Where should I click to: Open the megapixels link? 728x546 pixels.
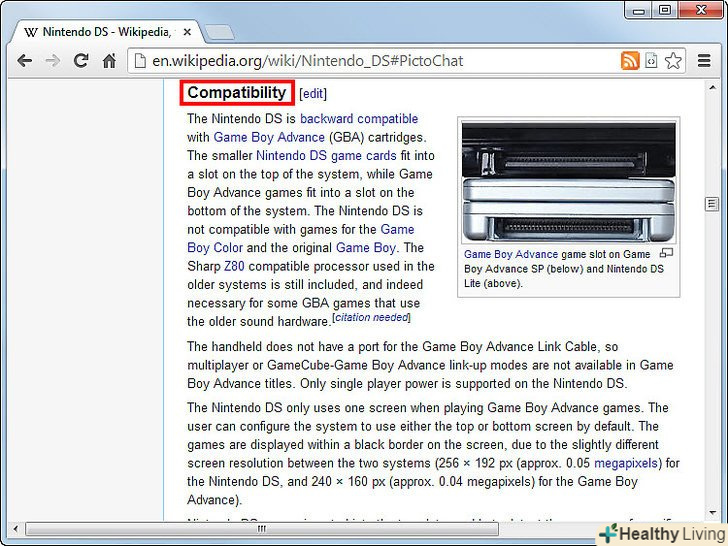(x=626, y=463)
